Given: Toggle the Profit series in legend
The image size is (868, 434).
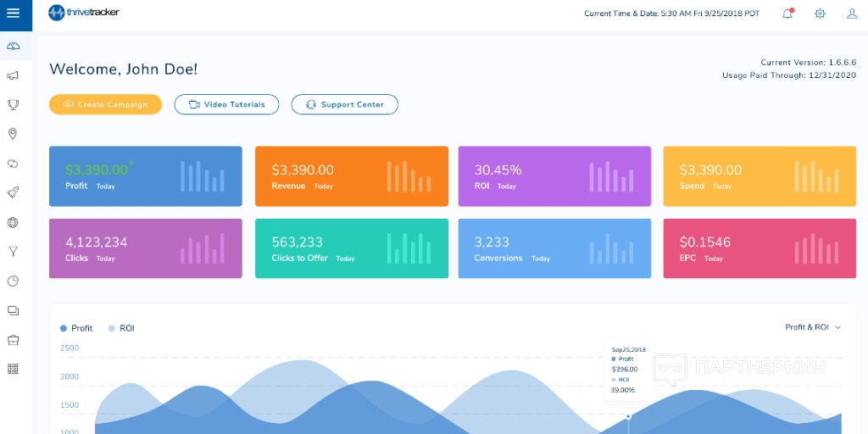Looking at the screenshot, I should pos(76,328).
